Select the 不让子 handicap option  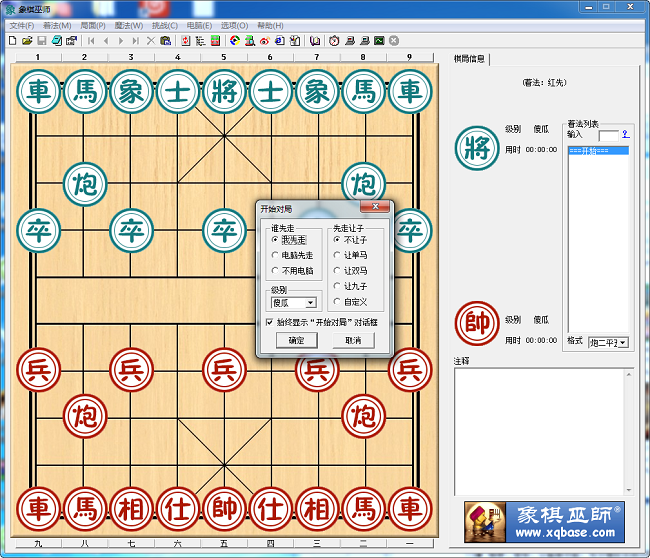(x=351, y=240)
